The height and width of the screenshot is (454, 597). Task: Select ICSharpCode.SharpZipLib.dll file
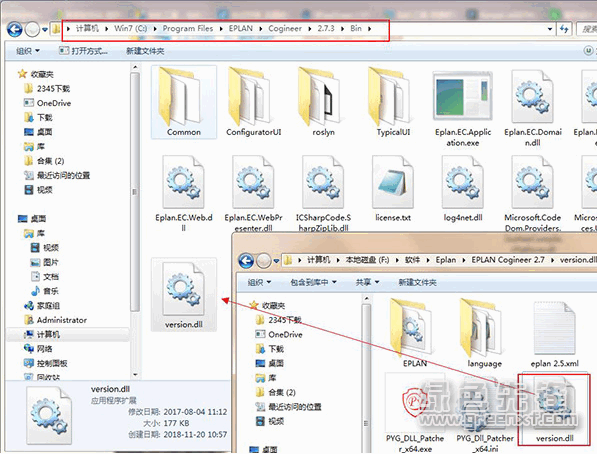(x=323, y=193)
